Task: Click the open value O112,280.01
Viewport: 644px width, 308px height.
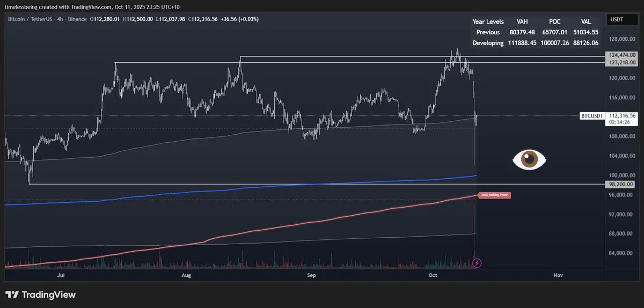Action: pyautogui.click(x=105, y=19)
